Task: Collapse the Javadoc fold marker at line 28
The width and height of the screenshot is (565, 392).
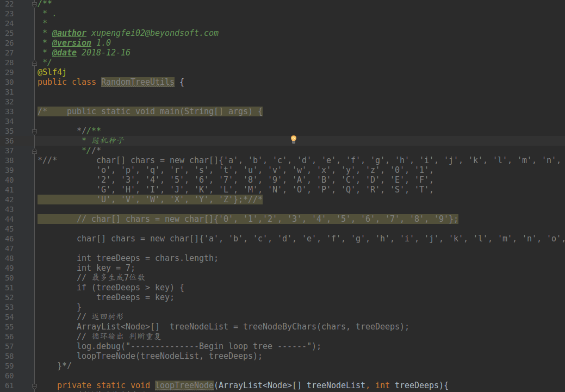Action: (x=35, y=63)
